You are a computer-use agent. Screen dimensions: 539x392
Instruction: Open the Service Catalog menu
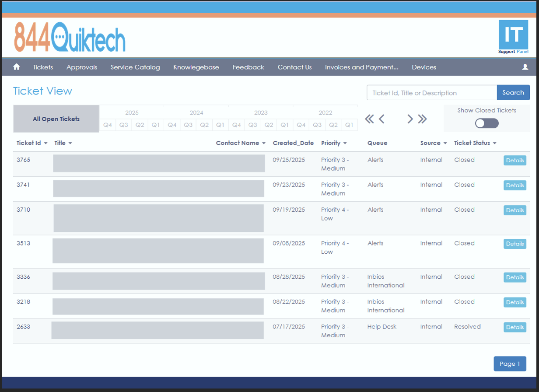135,67
